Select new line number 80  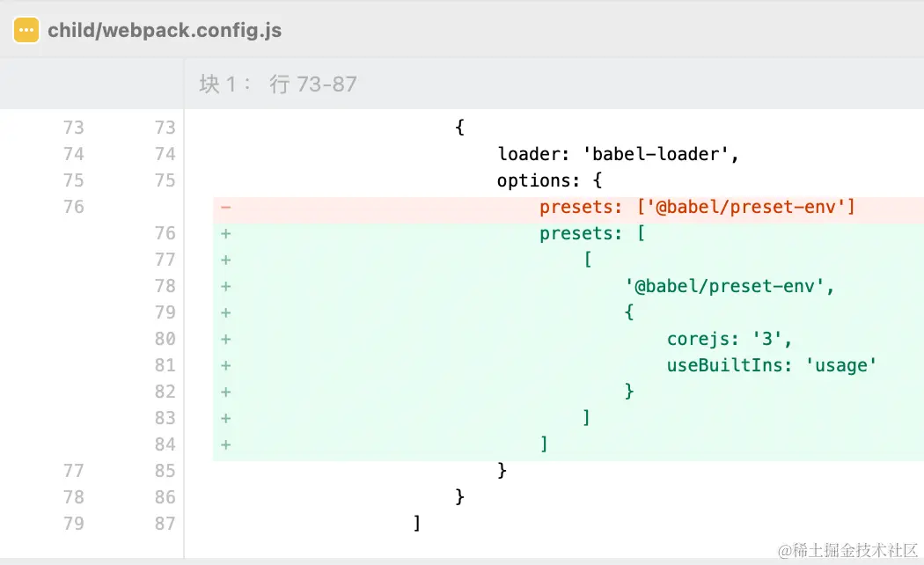tap(165, 339)
